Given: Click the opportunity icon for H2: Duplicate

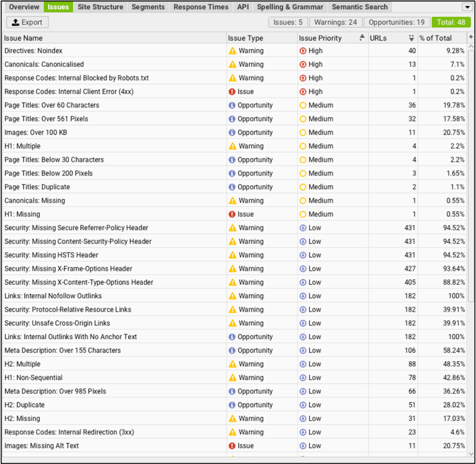Looking at the screenshot, I should pos(232,405).
